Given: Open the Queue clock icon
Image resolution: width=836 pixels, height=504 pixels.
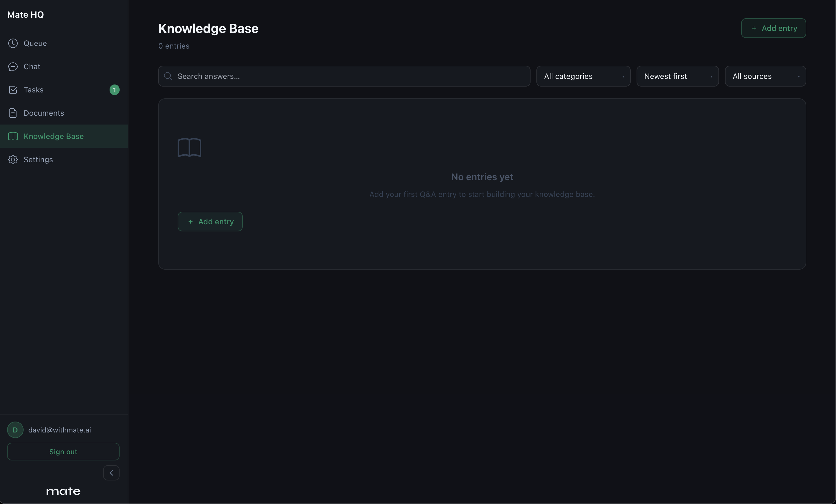Looking at the screenshot, I should (x=13, y=43).
